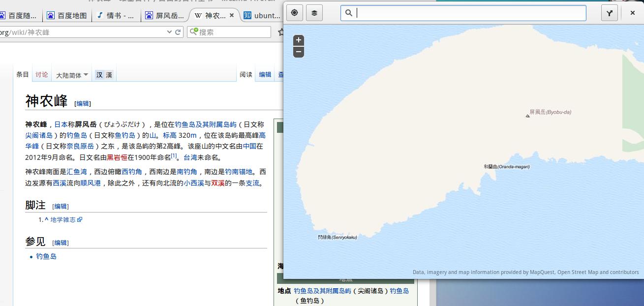Follow the 钓鱼岛 link under 参见
This screenshot has width=644, height=306.
point(46,256)
